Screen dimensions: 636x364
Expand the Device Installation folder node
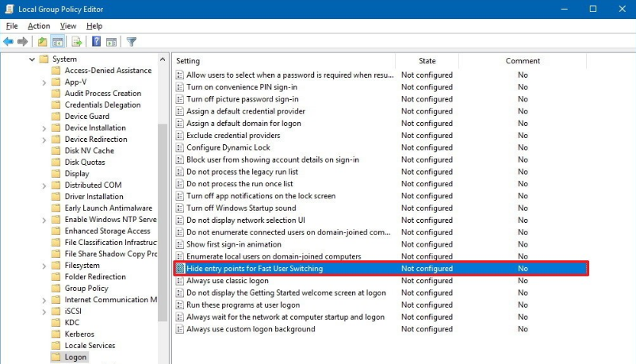[x=44, y=128]
